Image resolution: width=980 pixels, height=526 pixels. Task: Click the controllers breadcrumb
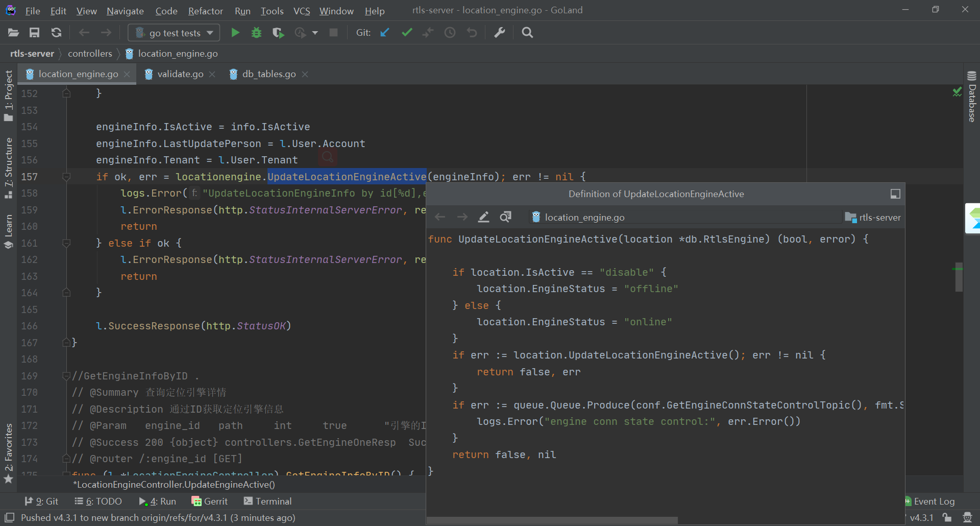coord(90,54)
